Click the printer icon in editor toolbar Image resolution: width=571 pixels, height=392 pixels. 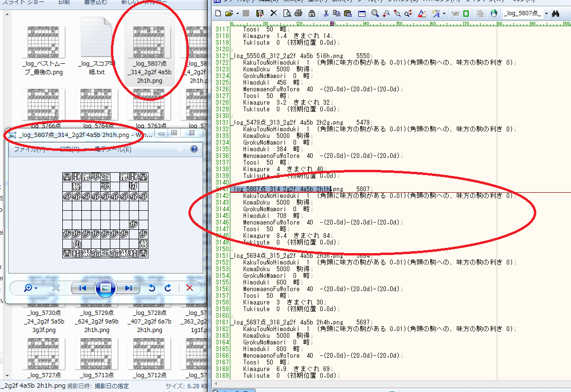(298, 13)
